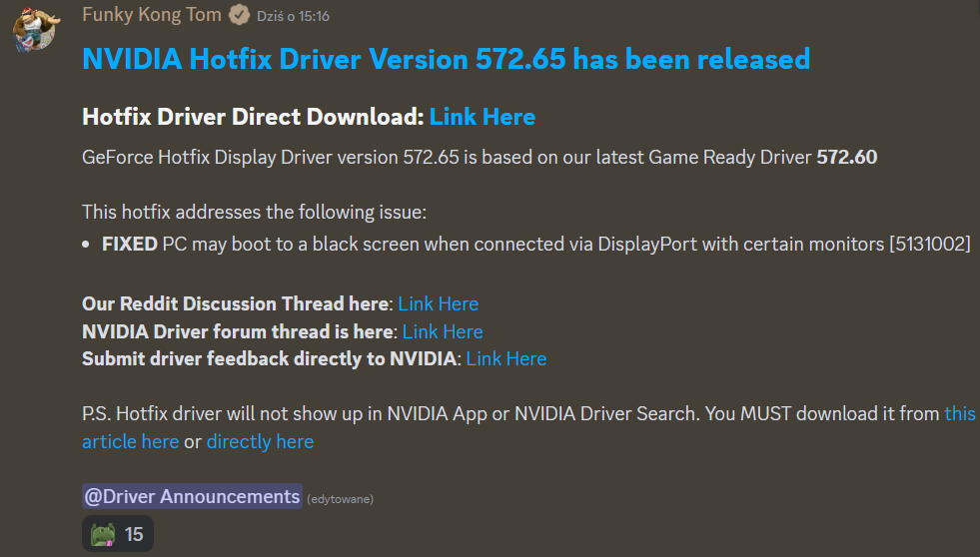Screen dimensions: 980x557
Task: Click the @Driver Announcements role mention
Action: 192,496
